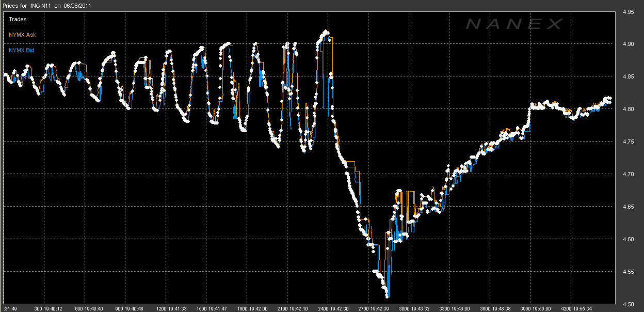
Task: Select the "NYMX Ask" legend label
Action: (22, 35)
